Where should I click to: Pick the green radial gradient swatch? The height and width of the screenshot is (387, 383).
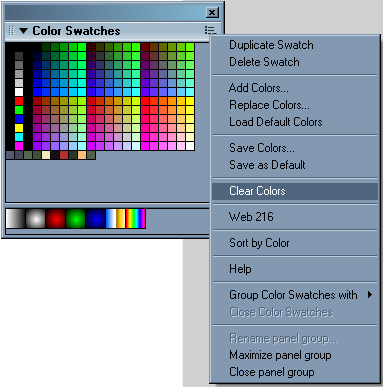coord(76,219)
